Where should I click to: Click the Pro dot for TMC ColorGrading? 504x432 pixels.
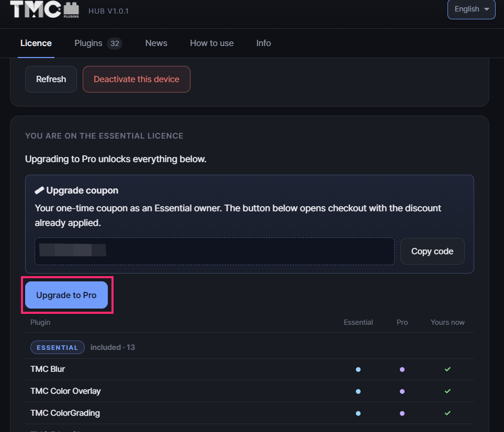point(402,413)
